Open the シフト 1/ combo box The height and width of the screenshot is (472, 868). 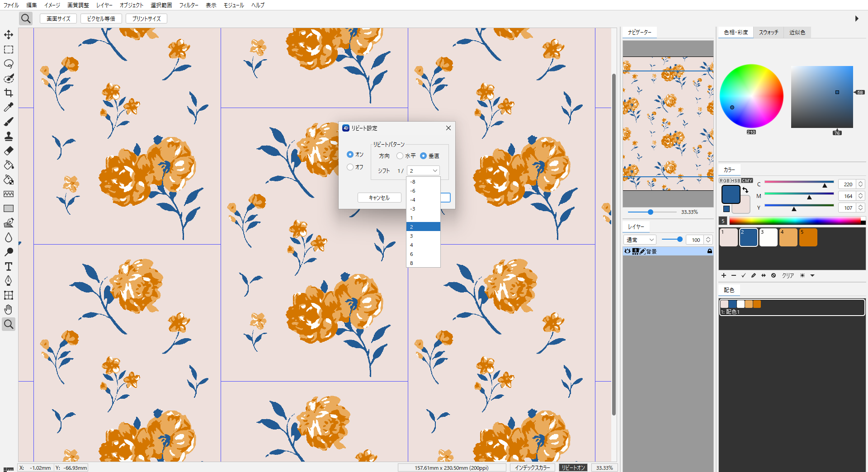click(423, 170)
